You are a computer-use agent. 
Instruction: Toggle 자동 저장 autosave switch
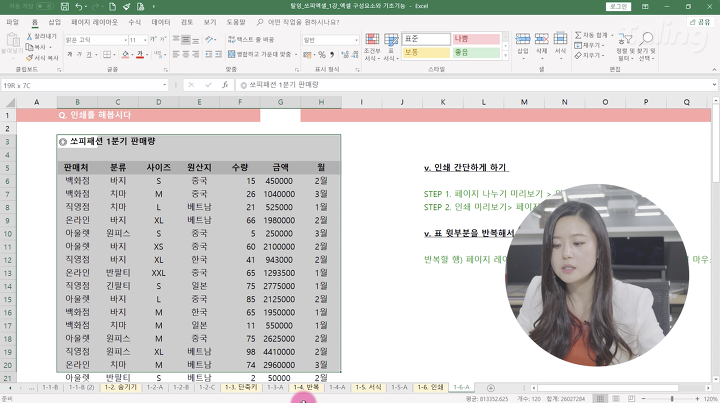point(45,6)
